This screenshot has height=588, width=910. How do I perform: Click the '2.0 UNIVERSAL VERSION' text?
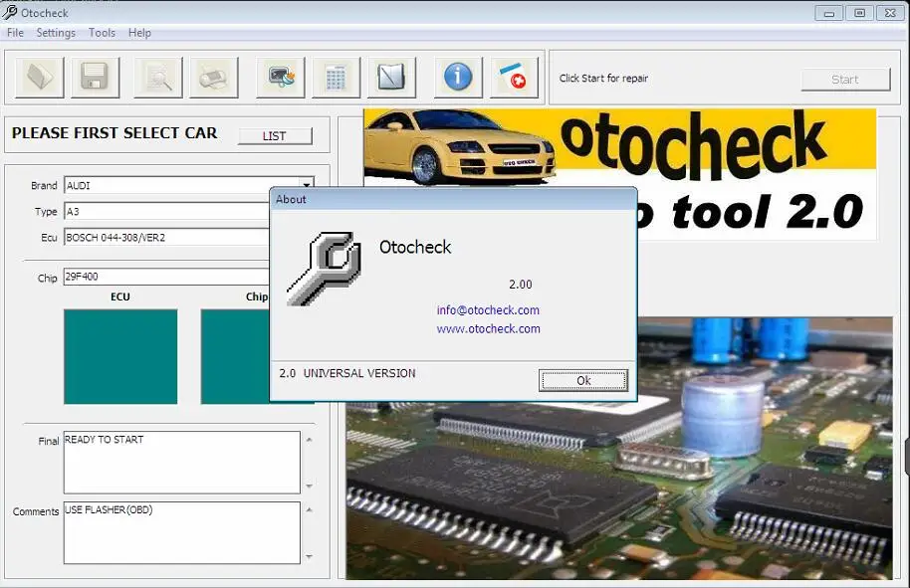[347, 373]
